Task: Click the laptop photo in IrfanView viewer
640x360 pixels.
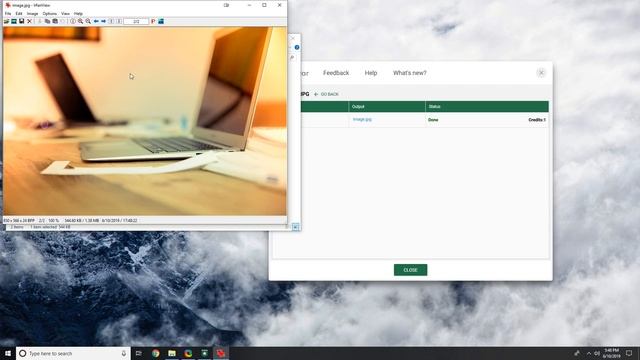Action: [145, 121]
